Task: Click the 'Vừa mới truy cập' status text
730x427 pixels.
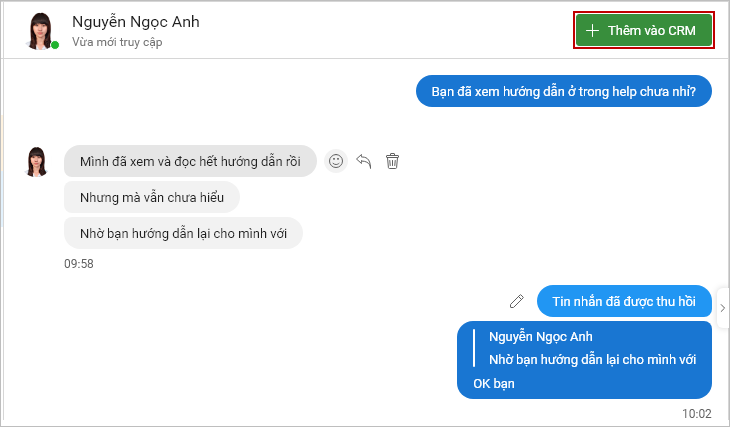Action: click(x=117, y=42)
